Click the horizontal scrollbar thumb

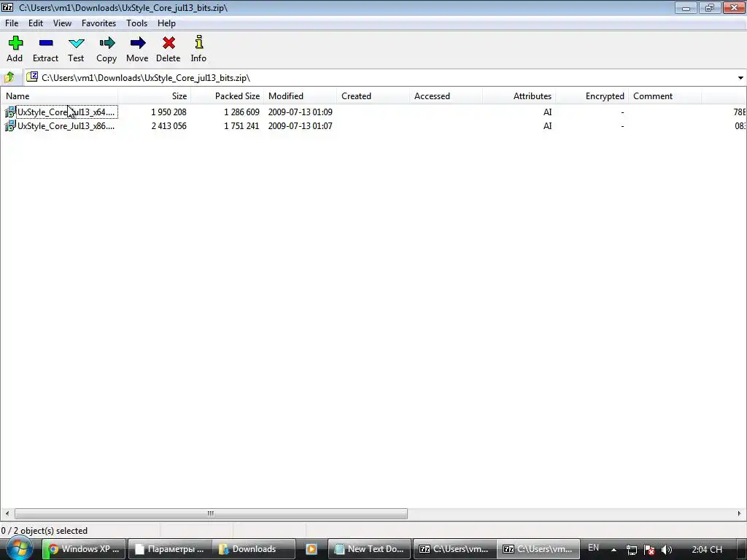pos(211,513)
